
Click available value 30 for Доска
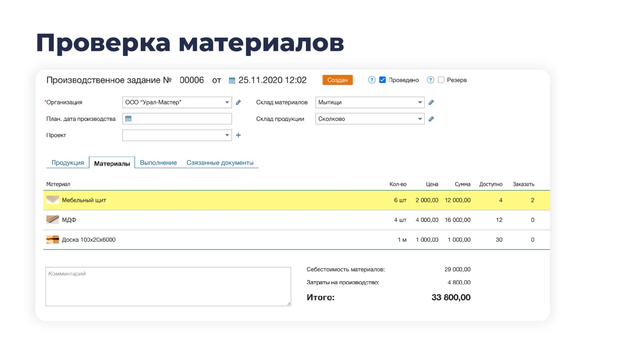[x=499, y=240]
